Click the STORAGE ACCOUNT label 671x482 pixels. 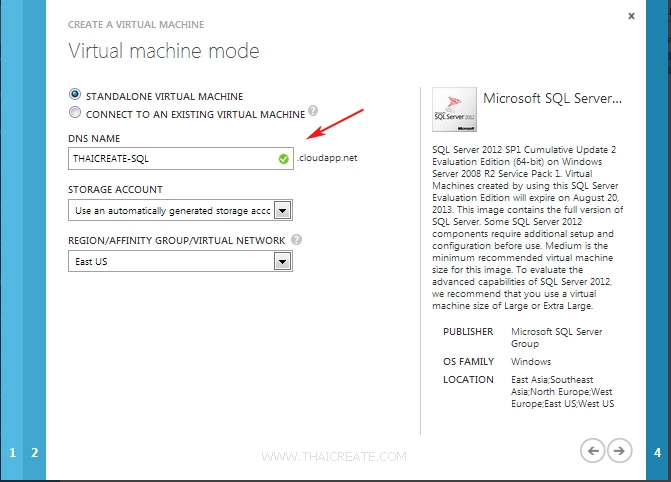pos(115,190)
